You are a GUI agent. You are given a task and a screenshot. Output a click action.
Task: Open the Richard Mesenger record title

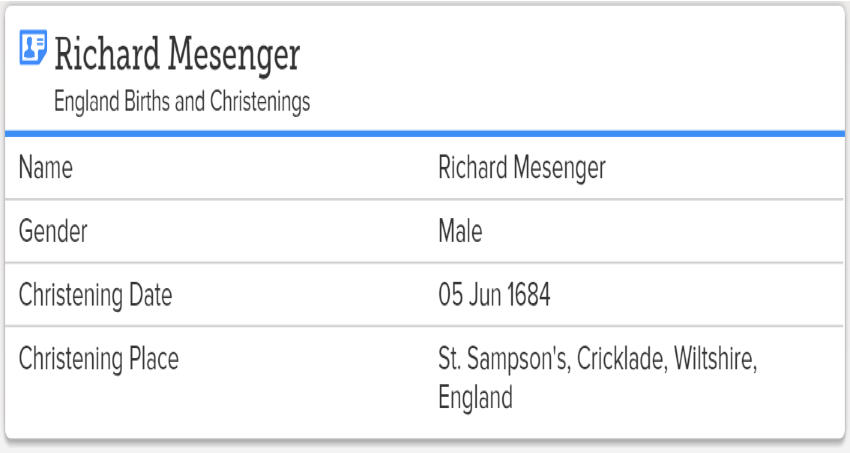[177, 55]
